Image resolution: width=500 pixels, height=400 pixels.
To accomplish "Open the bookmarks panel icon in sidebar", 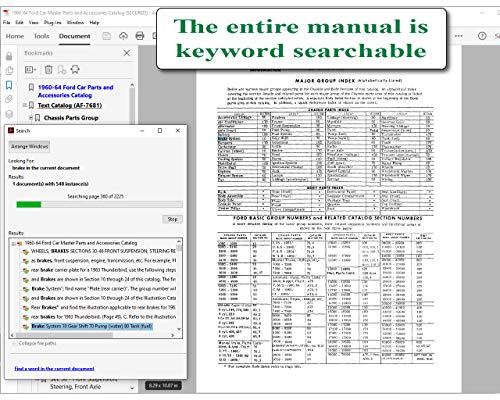I will pyautogui.click(x=9, y=85).
